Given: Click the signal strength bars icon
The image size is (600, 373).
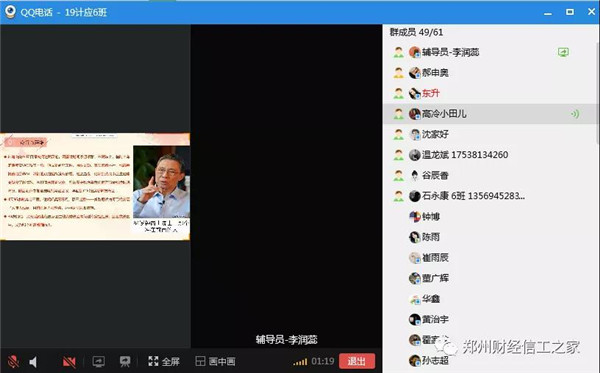Looking at the screenshot, I should click(x=300, y=362).
